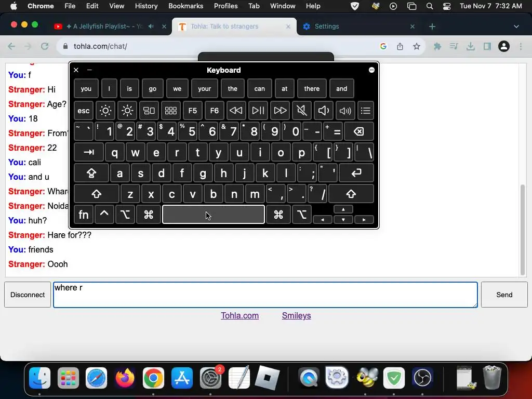
Task: Click the up arrow key
Action: (343, 209)
